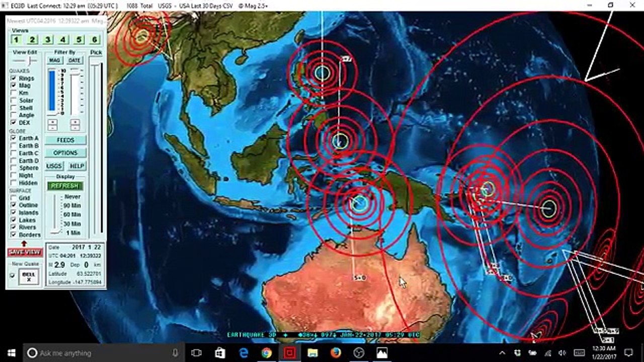Filter quakes by MAG button
Image resolution: width=644 pixels, height=362 pixels.
[54, 60]
